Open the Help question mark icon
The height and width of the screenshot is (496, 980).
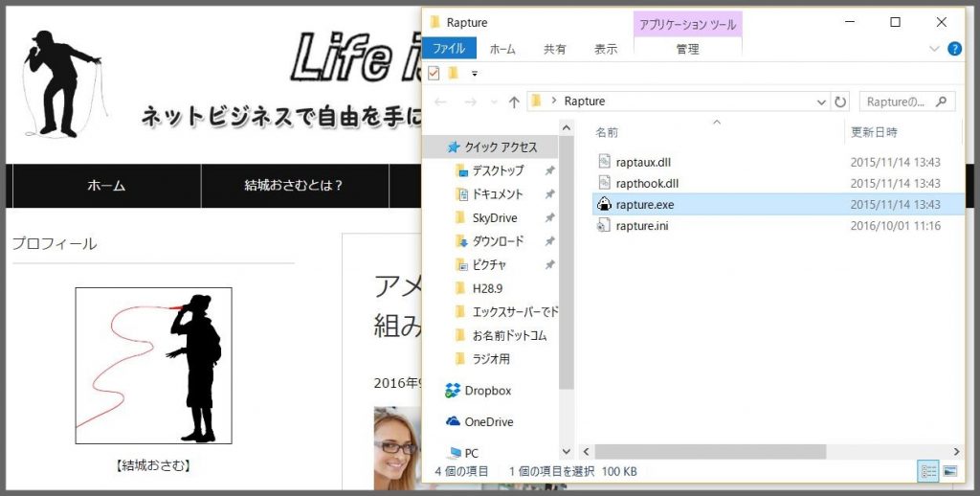click(x=953, y=49)
